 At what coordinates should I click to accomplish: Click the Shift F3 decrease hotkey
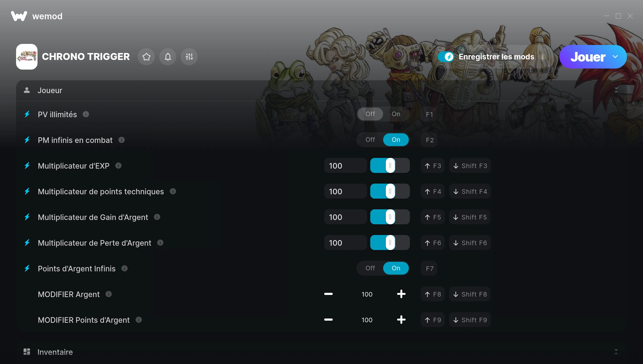(x=470, y=166)
